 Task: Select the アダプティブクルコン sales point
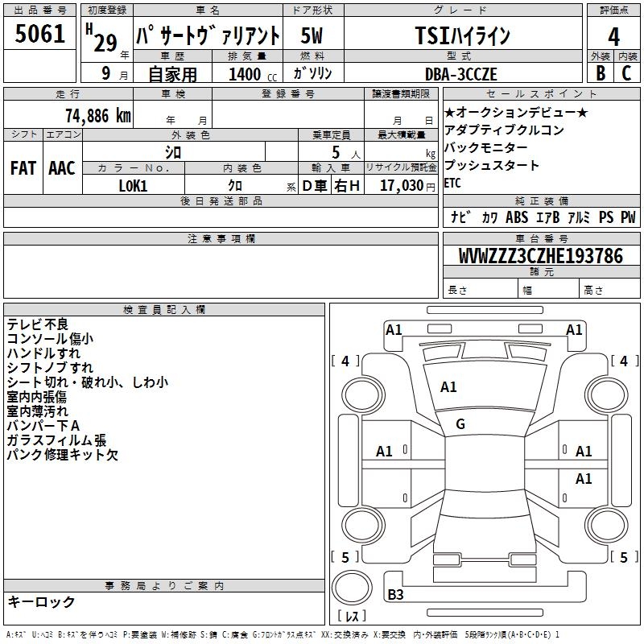[505, 130]
